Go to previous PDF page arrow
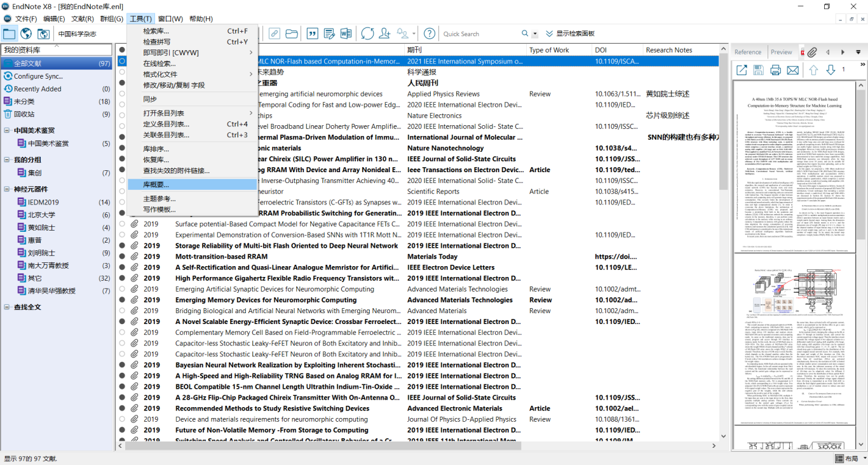The image size is (868, 465). [813, 70]
